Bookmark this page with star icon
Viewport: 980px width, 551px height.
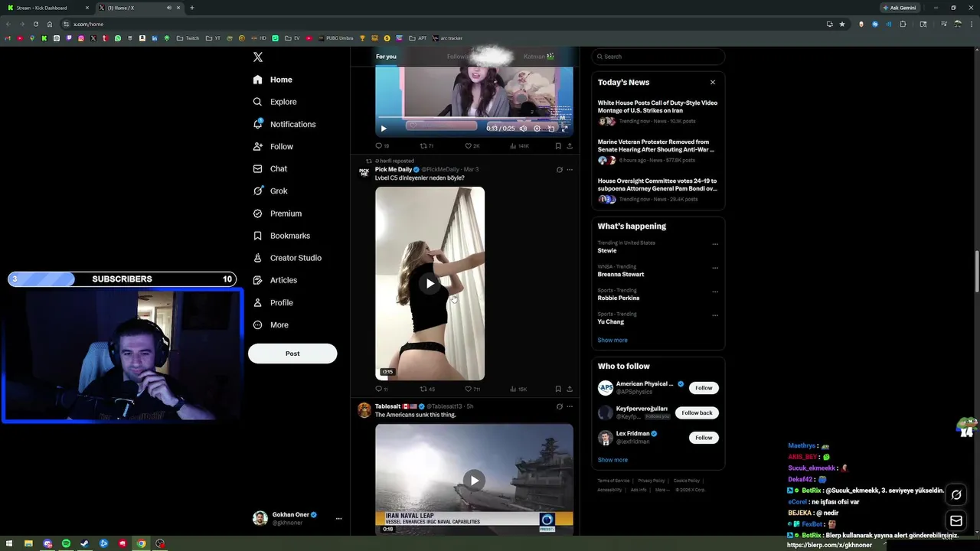(842, 24)
